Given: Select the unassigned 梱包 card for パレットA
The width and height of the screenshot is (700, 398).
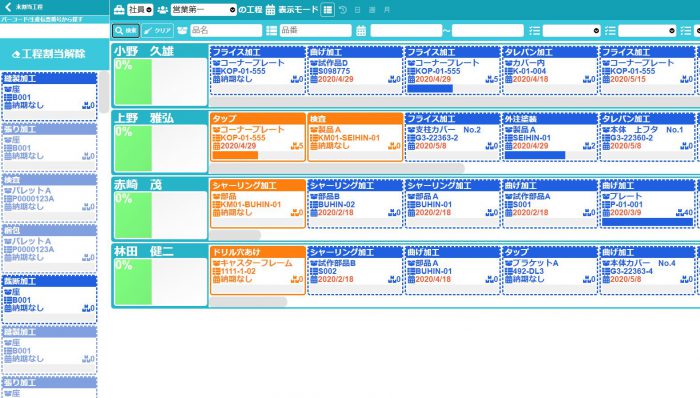Looking at the screenshot, I should coord(50,249).
